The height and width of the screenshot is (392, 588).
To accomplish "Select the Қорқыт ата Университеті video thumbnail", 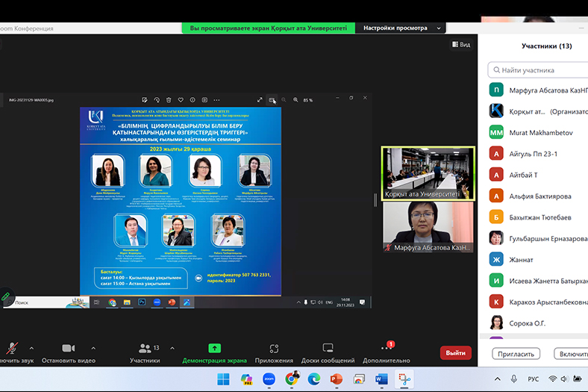I will 428,173.
